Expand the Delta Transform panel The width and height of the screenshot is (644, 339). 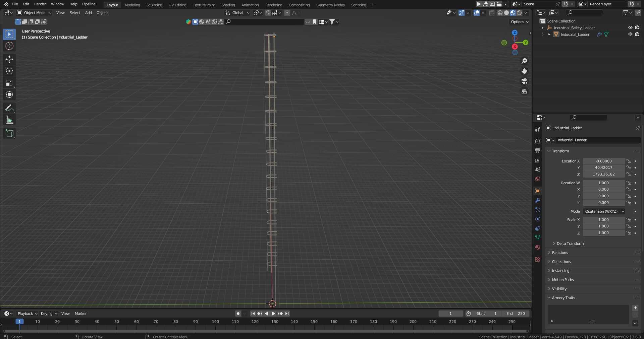click(570, 244)
